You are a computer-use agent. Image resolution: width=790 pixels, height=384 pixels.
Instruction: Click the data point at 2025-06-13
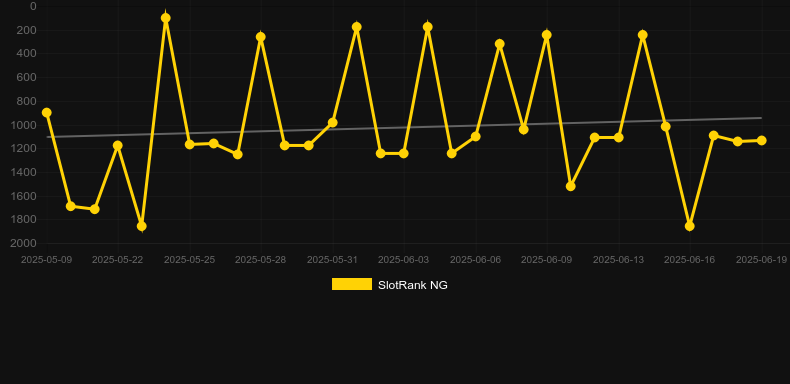click(x=619, y=138)
